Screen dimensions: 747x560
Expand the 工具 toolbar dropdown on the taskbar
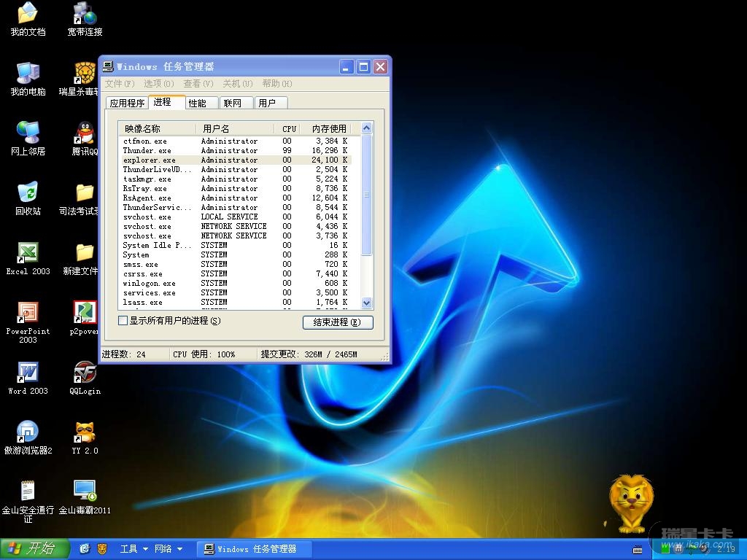point(145,548)
